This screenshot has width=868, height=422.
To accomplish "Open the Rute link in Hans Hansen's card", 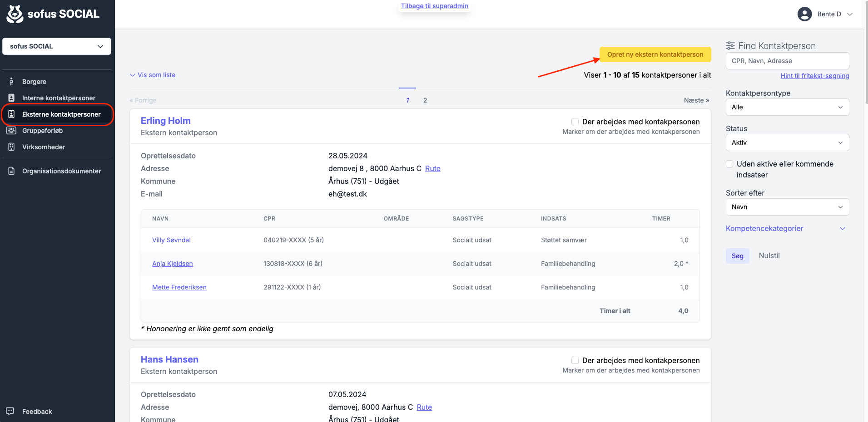I will click(x=424, y=407).
